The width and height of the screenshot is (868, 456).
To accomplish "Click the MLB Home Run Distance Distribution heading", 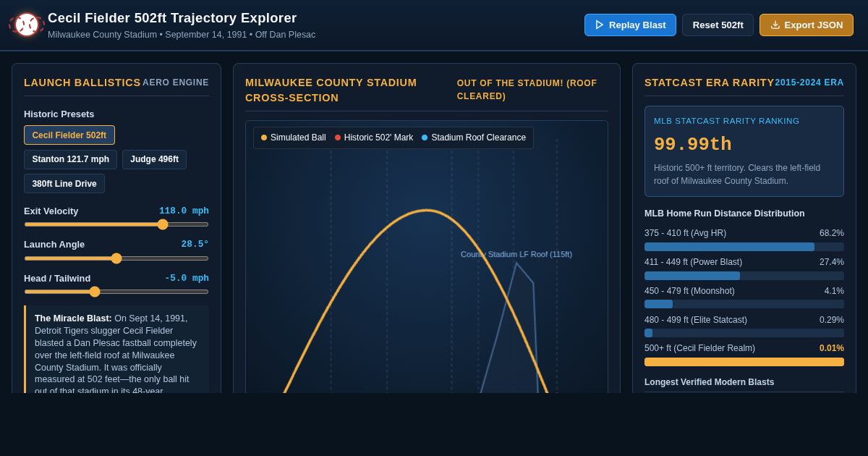I will coord(725,214).
